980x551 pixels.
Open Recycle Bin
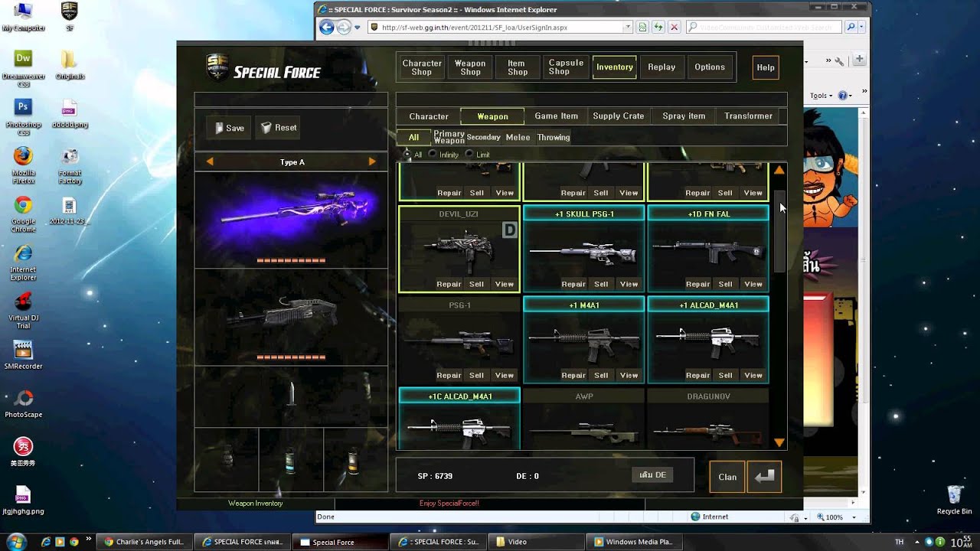pyautogui.click(x=954, y=499)
